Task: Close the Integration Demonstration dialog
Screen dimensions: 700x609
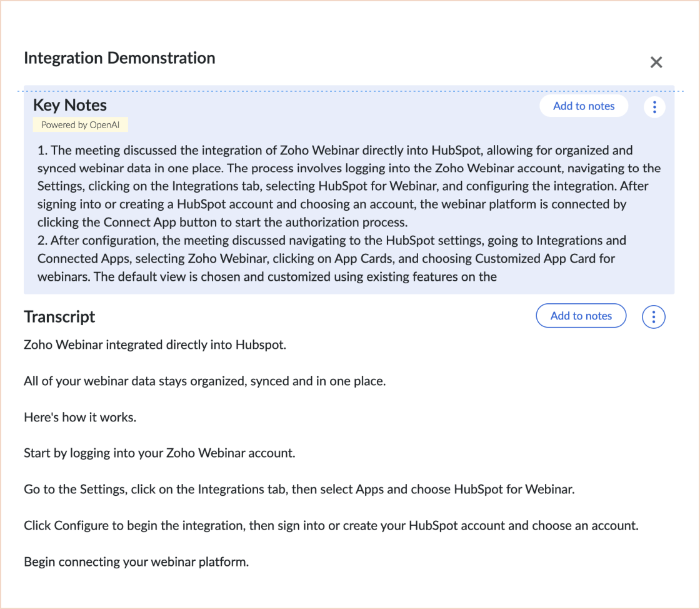Action: [656, 62]
